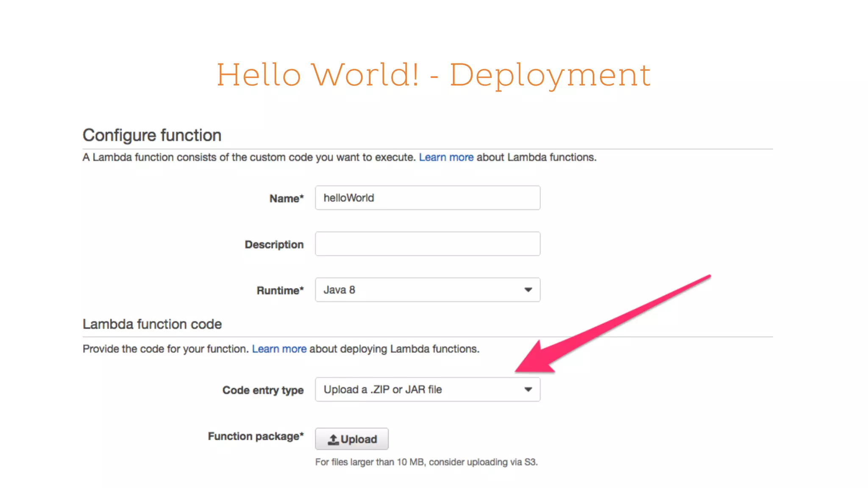Viewport: 868px width, 488px height.
Task: Click the Code entry type label
Action: point(263,390)
